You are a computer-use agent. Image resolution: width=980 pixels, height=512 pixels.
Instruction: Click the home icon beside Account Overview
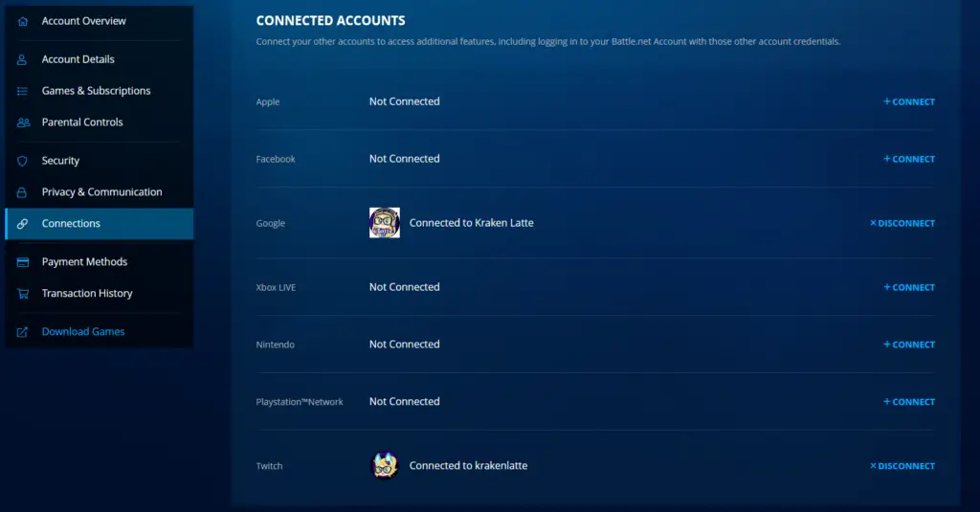pos(23,21)
